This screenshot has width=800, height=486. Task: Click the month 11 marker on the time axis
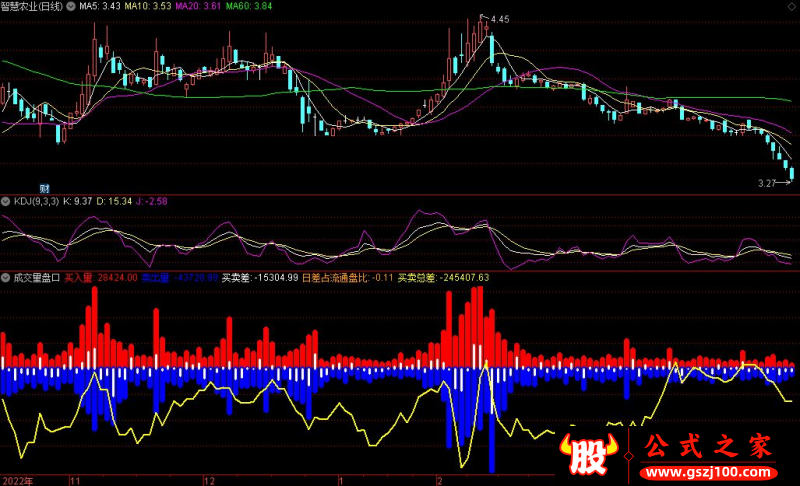click(x=75, y=481)
